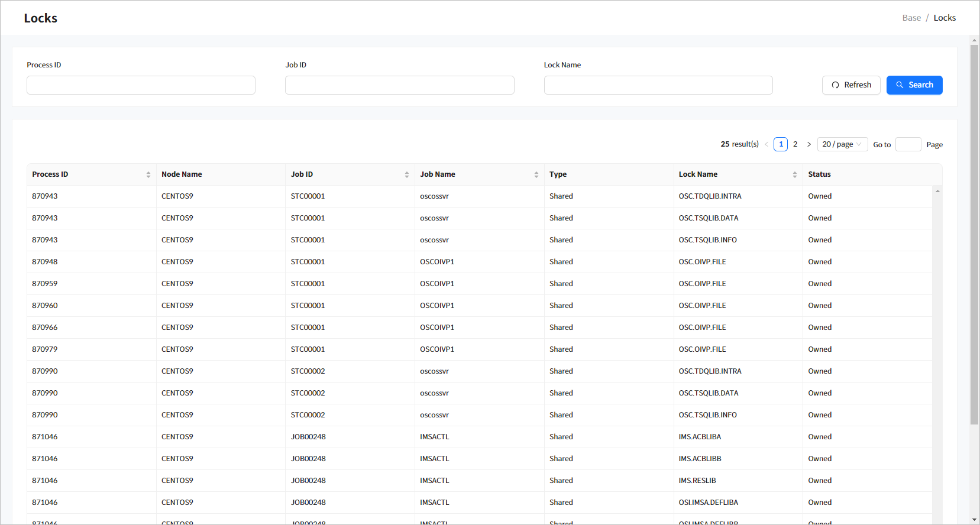Go to the next page arrow
The height and width of the screenshot is (525, 980).
[809, 144]
